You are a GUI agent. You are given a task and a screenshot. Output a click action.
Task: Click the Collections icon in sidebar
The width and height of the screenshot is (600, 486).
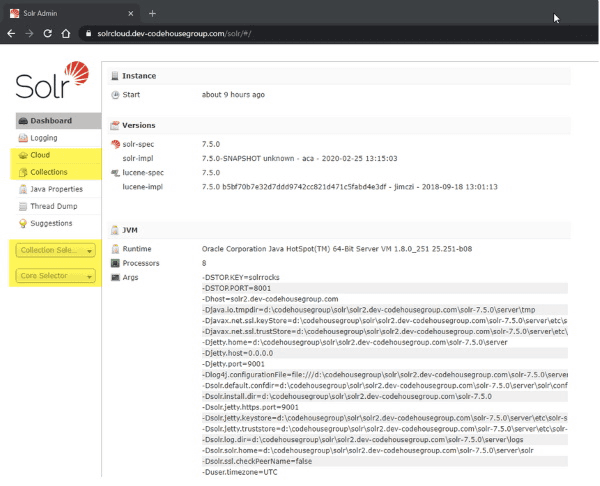pyautogui.click(x=23, y=172)
